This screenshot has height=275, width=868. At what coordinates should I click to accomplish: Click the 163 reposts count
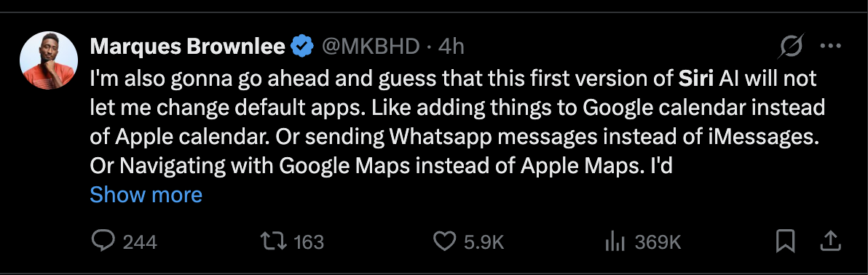tap(308, 242)
